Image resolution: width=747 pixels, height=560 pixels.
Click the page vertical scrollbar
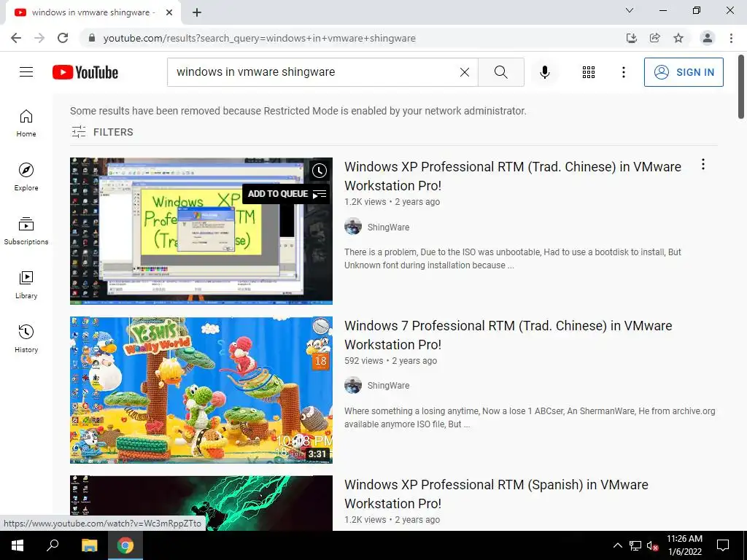(x=741, y=87)
